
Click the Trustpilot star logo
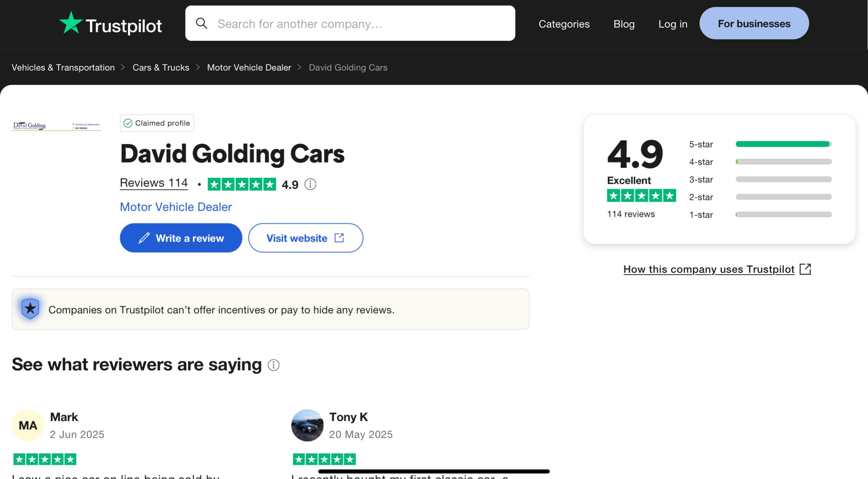[x=71, y=23]
